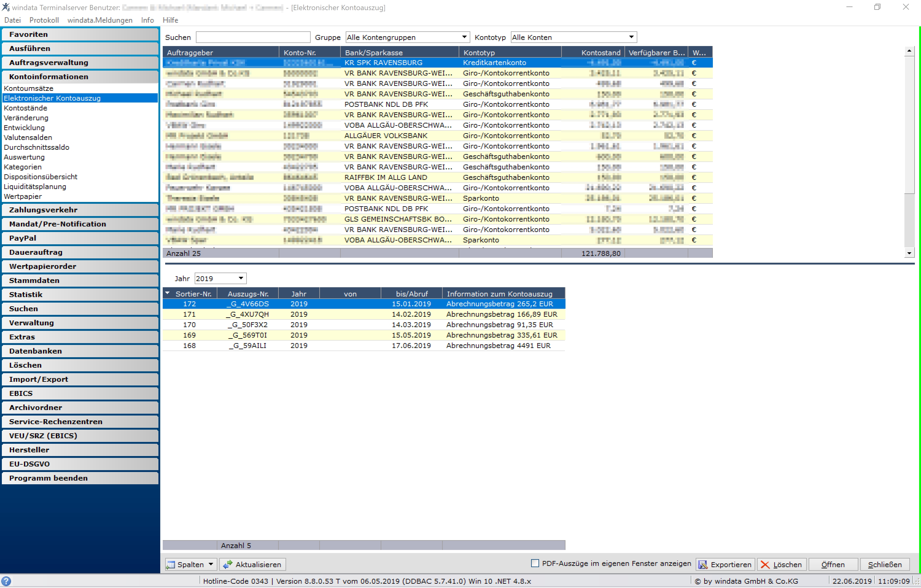921x588 pixels.
Task: Click the red X Löschen button
Action: click(781, 564)
